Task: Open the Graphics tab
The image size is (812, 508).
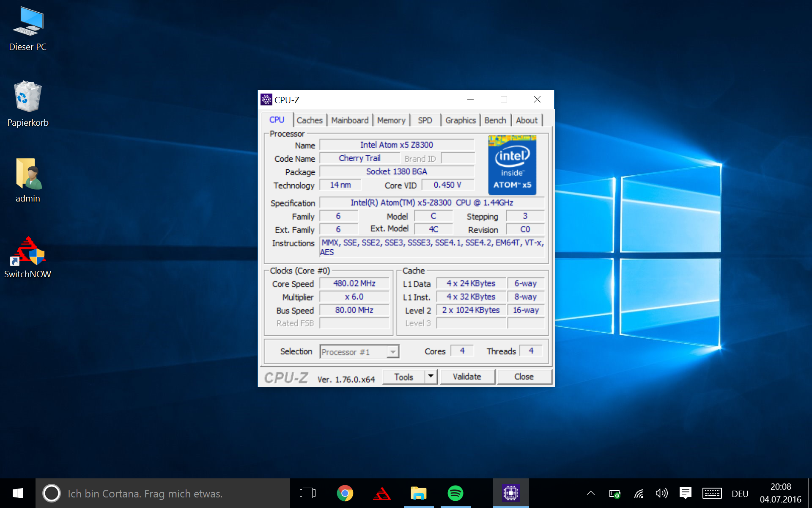Action: pos(460,120)
